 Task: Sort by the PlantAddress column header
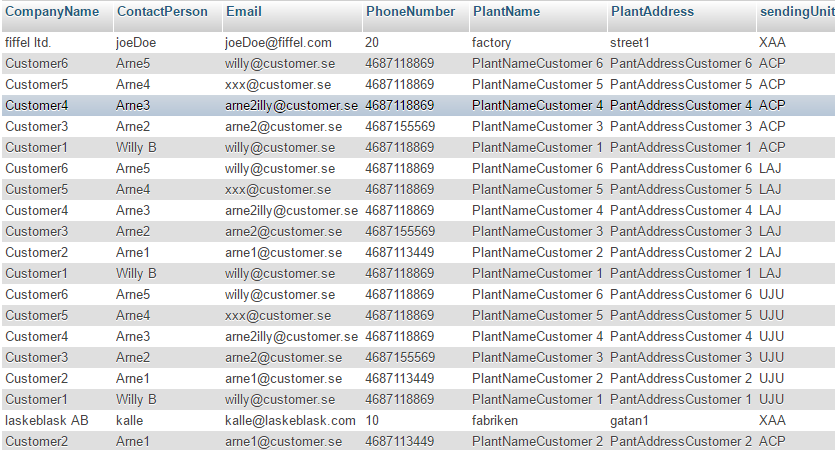coord(652,12)
